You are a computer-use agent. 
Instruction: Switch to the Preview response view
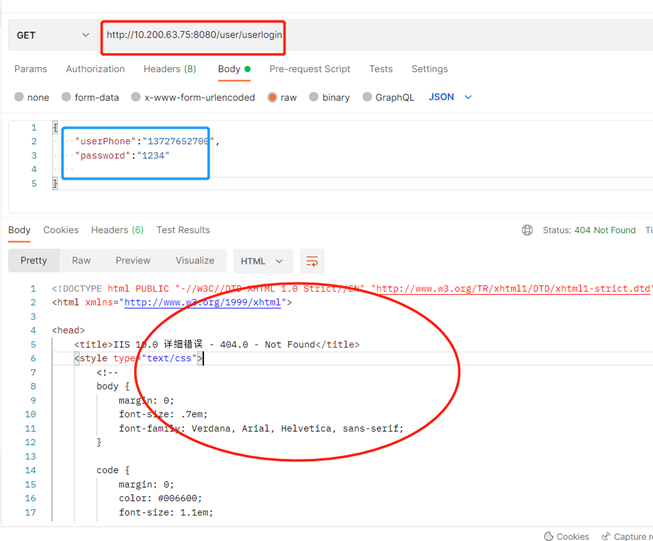133,261
